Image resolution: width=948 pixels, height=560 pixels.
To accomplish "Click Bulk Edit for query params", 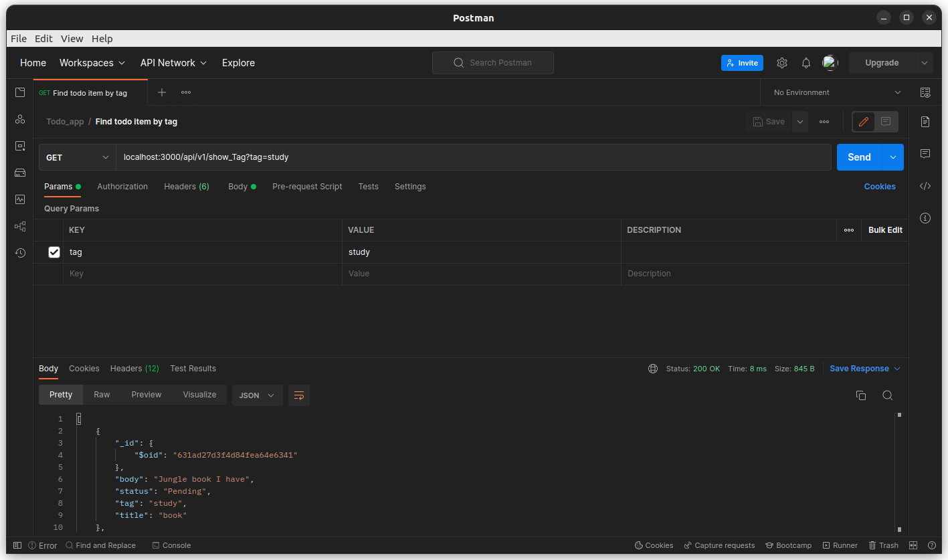I will [885, 230].
